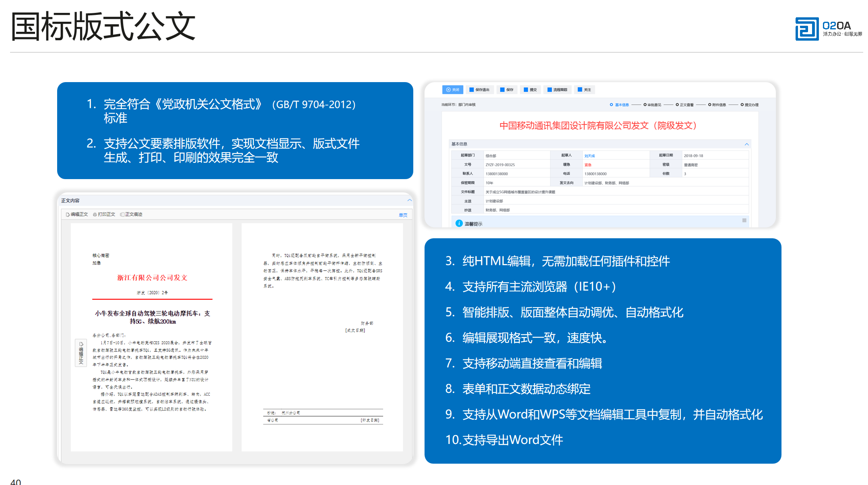The height and width of the screenshot is (485, 868).
Task: Click the 保密期限 value 10年
Action: (489, 183)
